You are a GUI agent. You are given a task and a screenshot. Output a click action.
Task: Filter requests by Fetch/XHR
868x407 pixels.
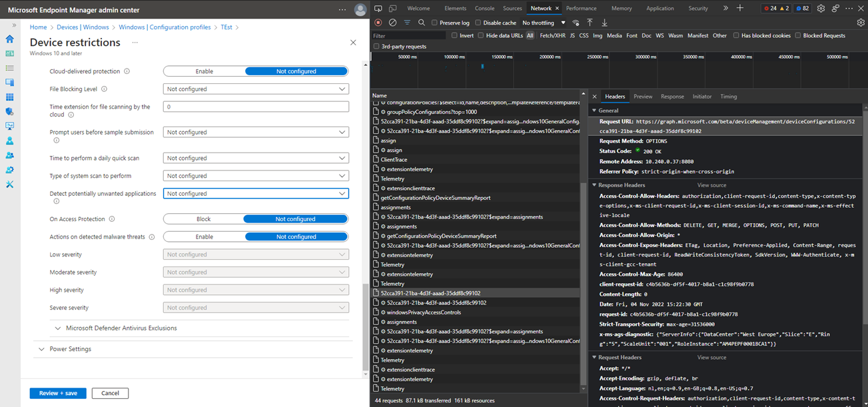[x=552, y=35]
